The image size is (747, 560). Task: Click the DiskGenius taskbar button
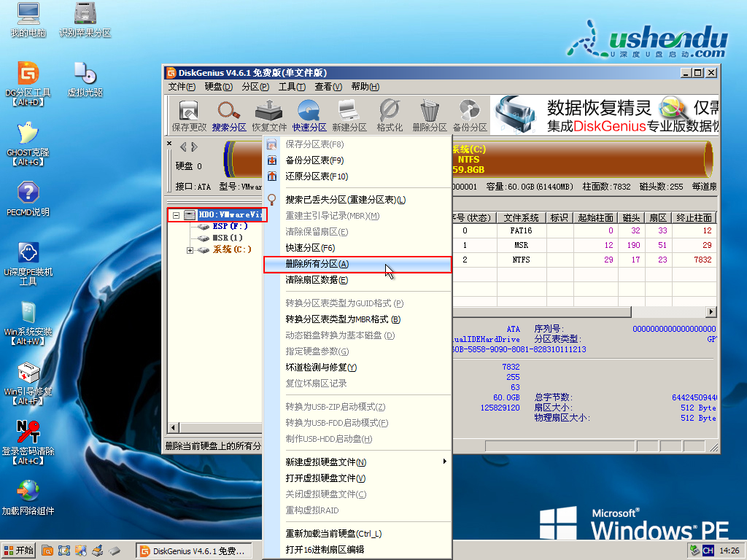tap(194, 551)
